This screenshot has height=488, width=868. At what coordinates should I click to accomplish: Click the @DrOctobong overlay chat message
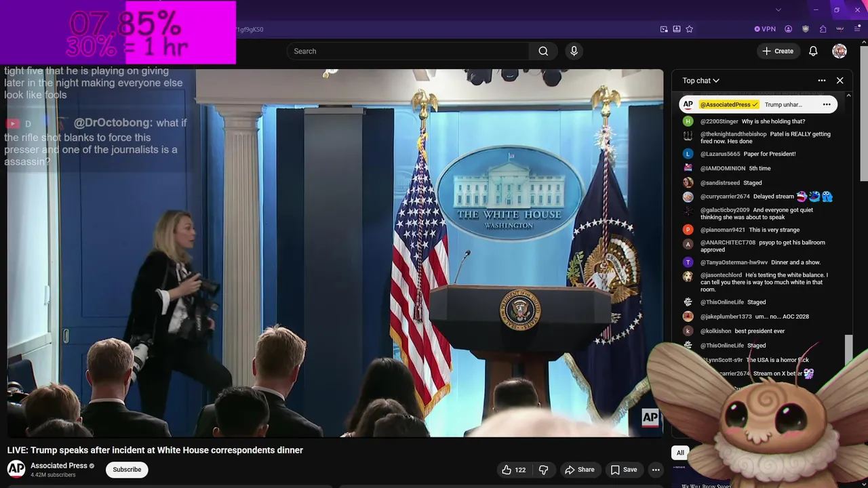[x=96, y=142]
